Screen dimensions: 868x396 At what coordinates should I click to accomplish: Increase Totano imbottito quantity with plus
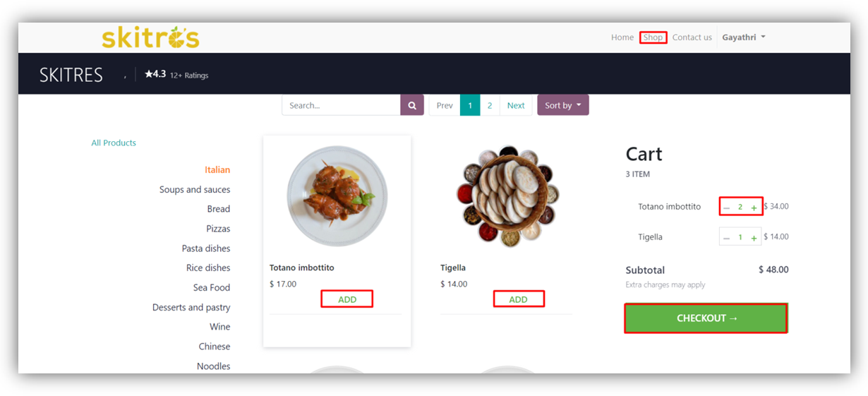pos(754,208)
